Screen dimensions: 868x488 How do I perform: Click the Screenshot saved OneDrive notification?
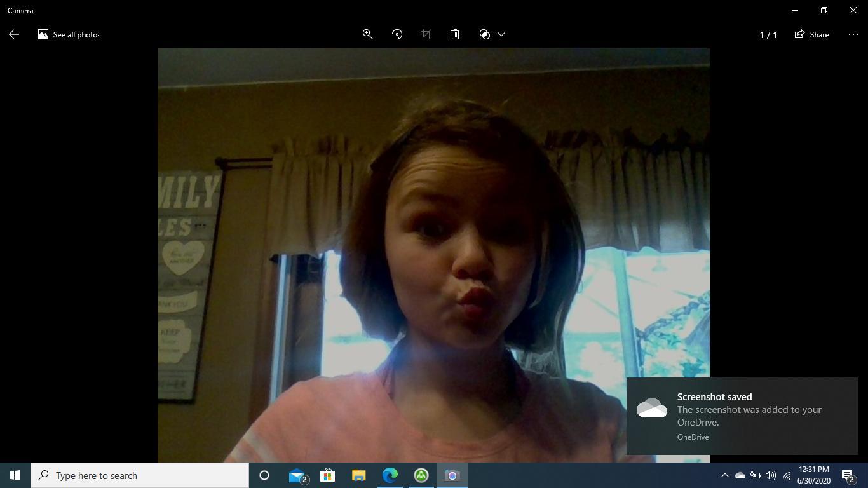pos(742,416)
